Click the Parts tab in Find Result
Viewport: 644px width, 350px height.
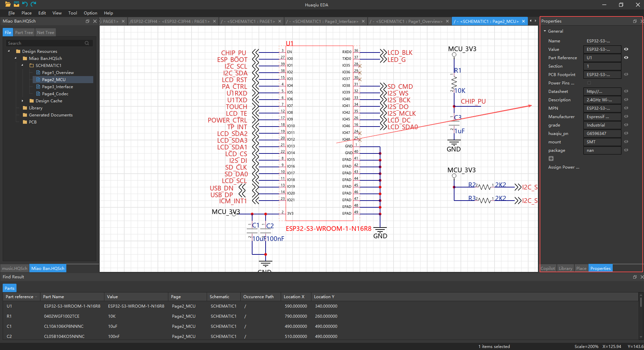pos(10,288)
